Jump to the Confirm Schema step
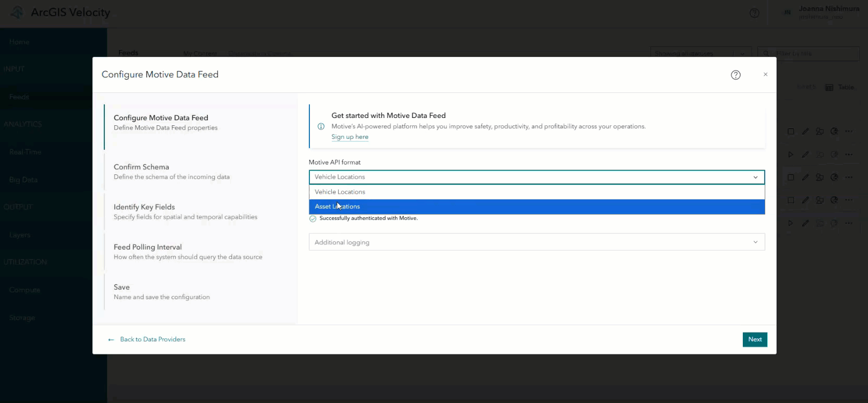 point(201,172)
